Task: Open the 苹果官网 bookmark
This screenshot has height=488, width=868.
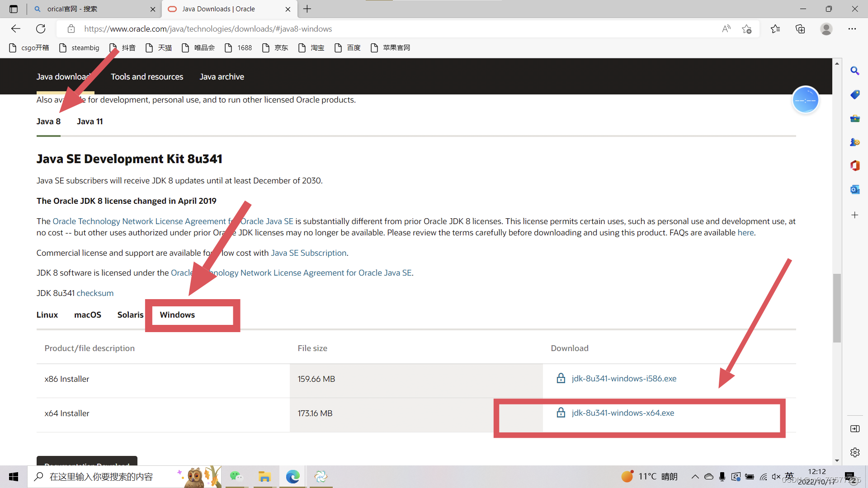Action: click(390, 48)
